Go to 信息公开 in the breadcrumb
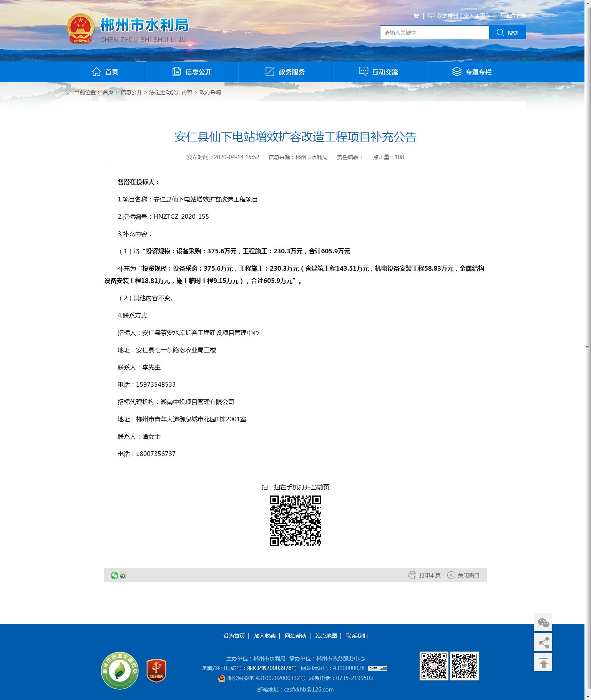591x700 pixels. (131, 92)
